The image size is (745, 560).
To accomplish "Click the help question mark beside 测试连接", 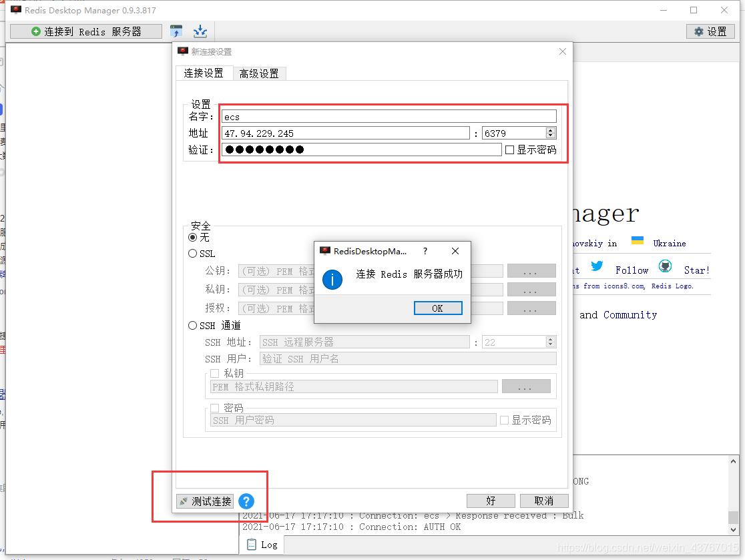I will click(x=246, y=501).
